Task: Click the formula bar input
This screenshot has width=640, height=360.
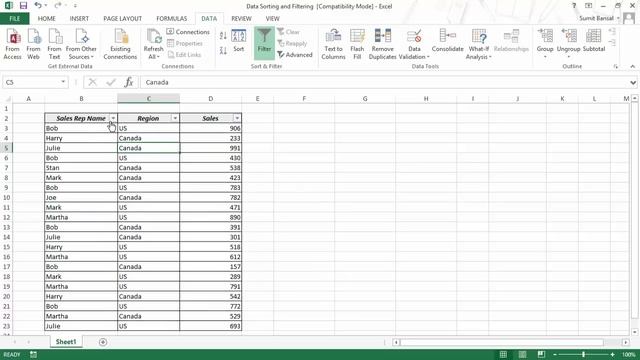Action: [x=384, y=82]
